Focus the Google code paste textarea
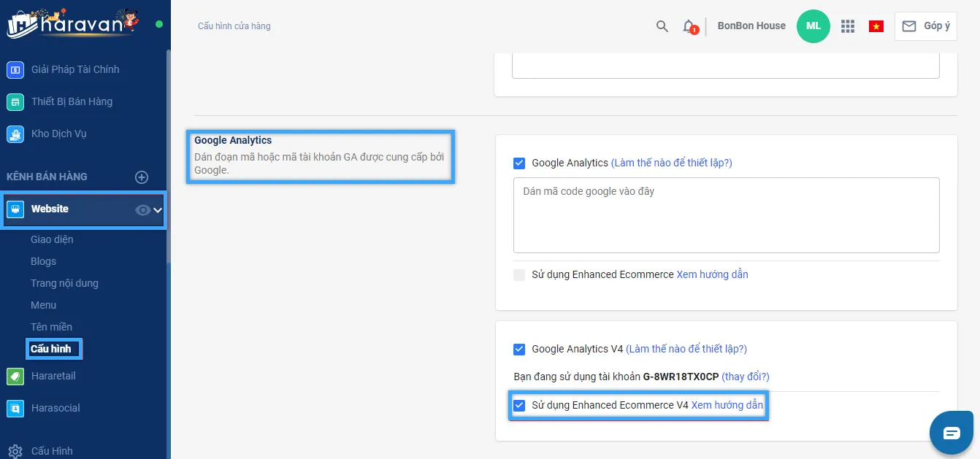This screenshot has height=459, width=980. point(726,215)
